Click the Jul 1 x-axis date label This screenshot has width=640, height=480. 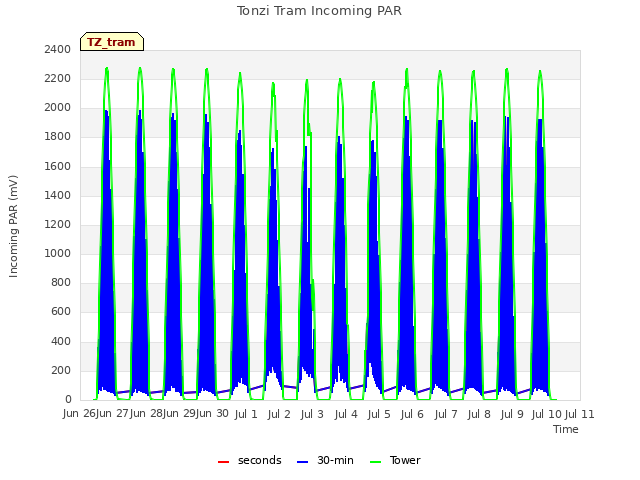coord(246,414)
